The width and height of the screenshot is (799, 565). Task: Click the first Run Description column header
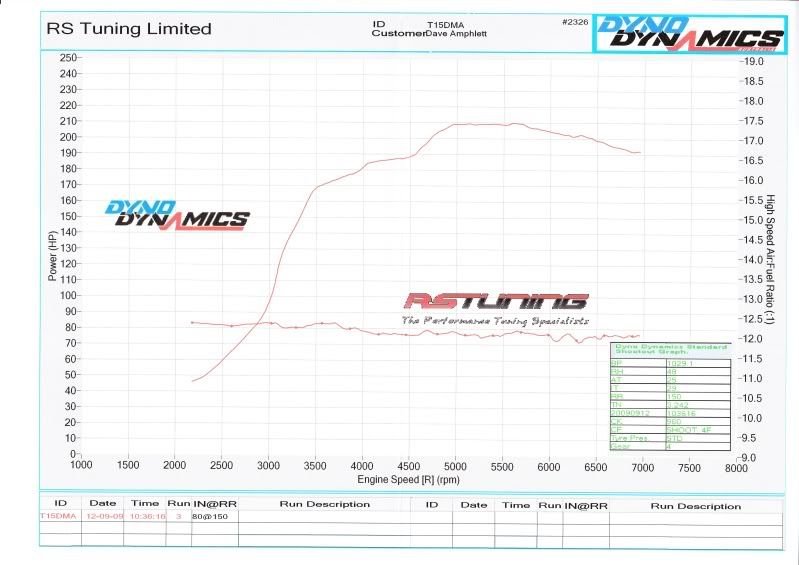tap(325, 504)
